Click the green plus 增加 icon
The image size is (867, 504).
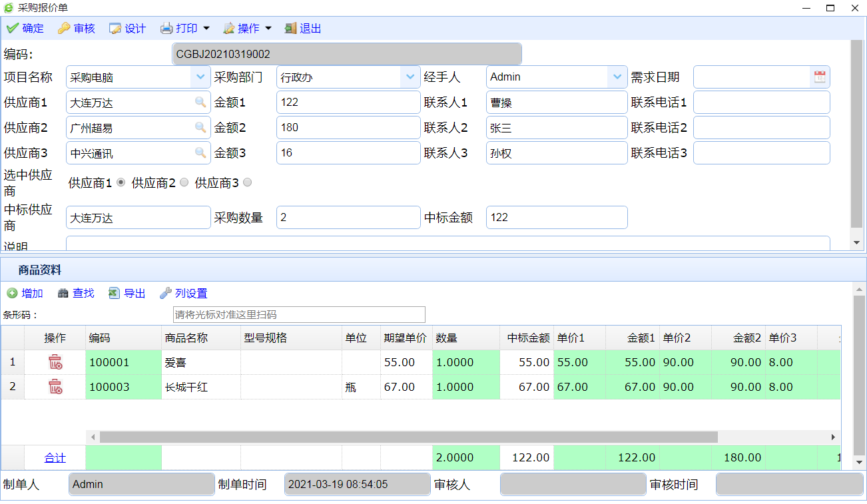click(12, 293)
